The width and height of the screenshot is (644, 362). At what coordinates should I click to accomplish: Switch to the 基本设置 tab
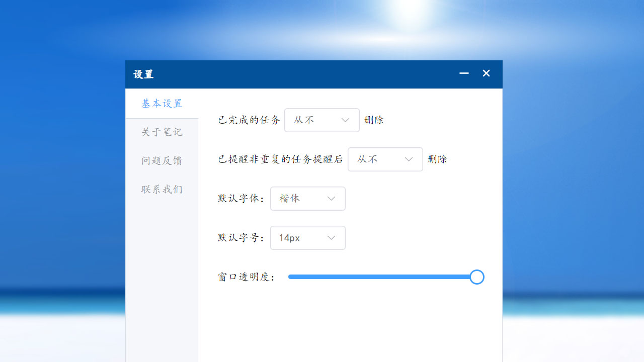tap(162, 103)
